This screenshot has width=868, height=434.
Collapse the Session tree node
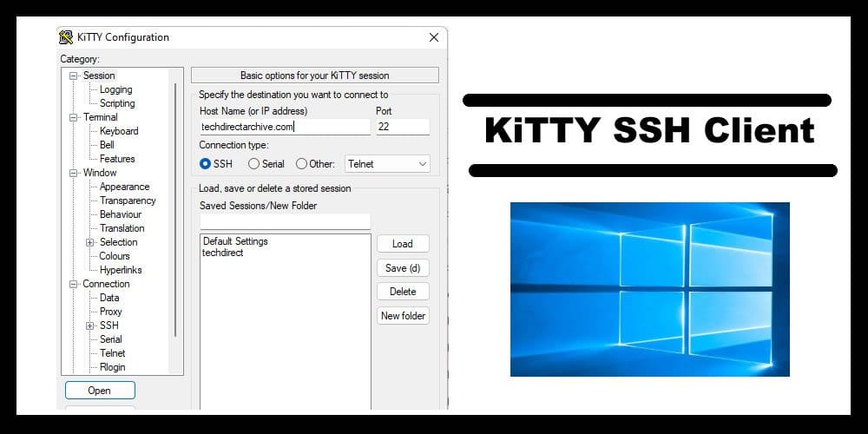pyautogui.click(x=74, y=76)
